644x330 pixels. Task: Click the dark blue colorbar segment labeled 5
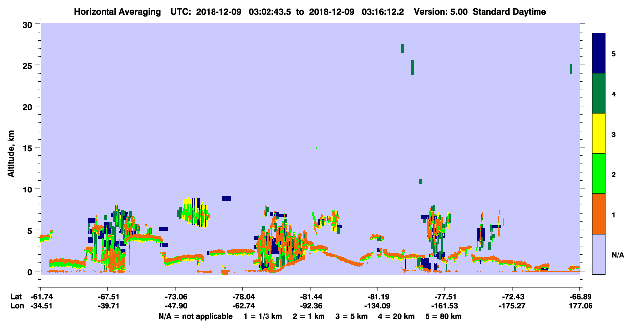599,53
